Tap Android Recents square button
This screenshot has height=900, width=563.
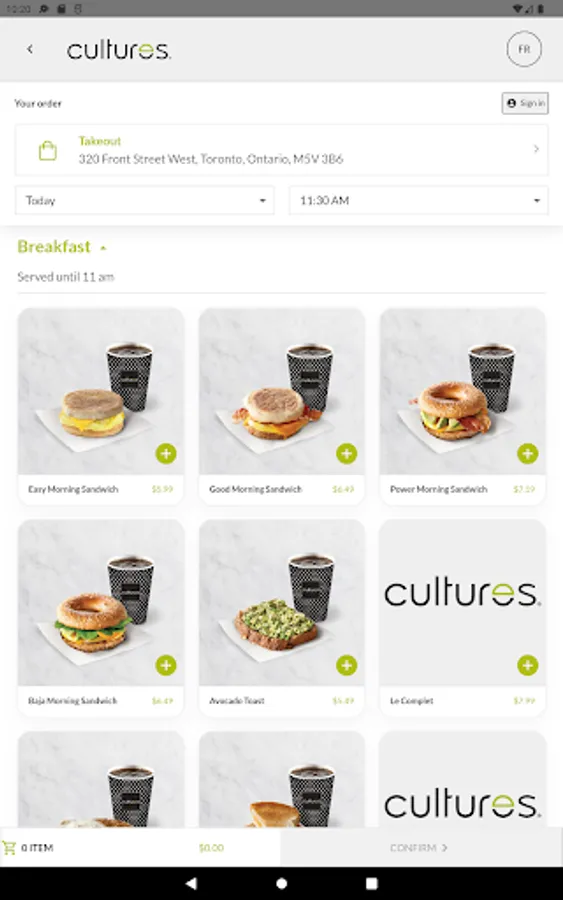[x=372, y=883]
